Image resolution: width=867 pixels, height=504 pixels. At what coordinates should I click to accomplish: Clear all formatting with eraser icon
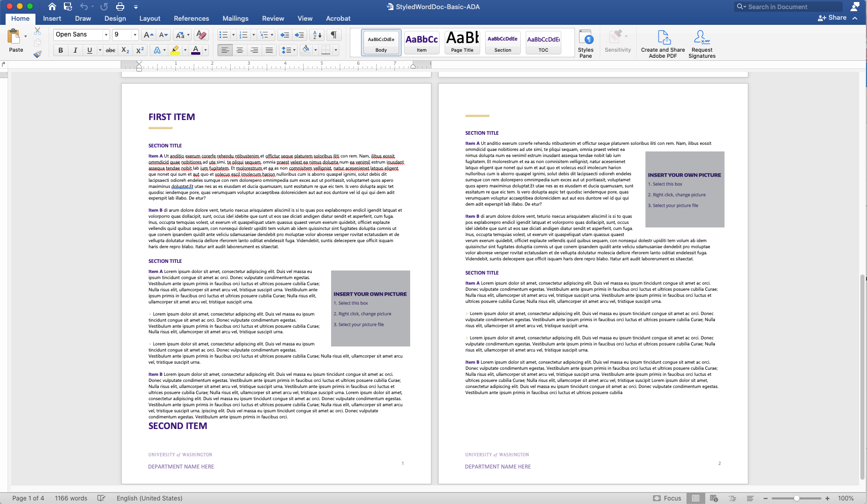(201, 35)
